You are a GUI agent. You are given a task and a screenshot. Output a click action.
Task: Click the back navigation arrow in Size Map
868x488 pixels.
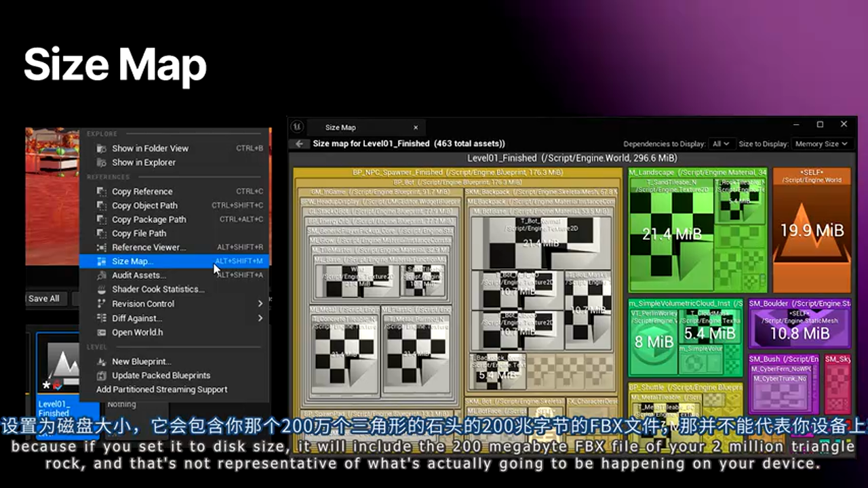tap(298, 144)
